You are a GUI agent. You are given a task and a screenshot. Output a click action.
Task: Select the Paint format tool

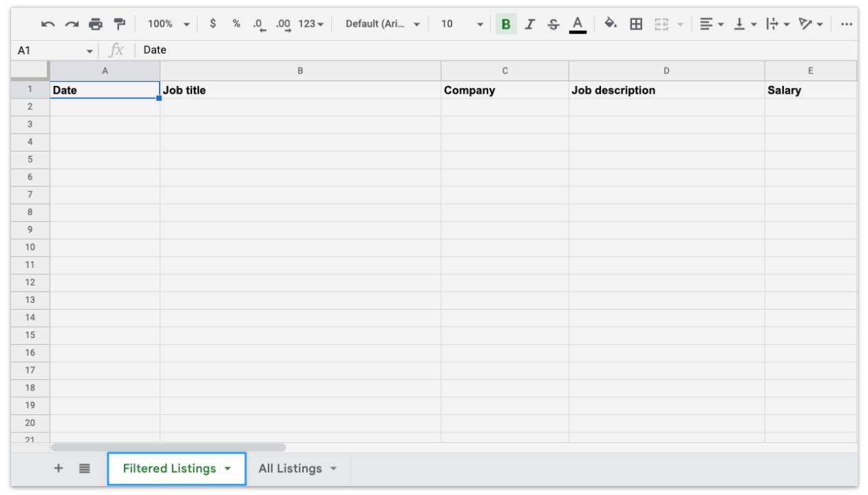pos(119,23)
